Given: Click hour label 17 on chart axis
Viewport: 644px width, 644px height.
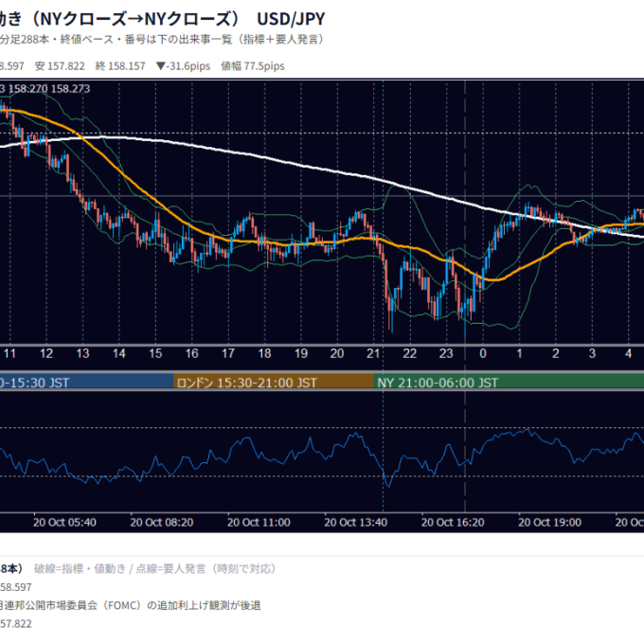Looking at the screenshot, I should (x=228, y=353).
